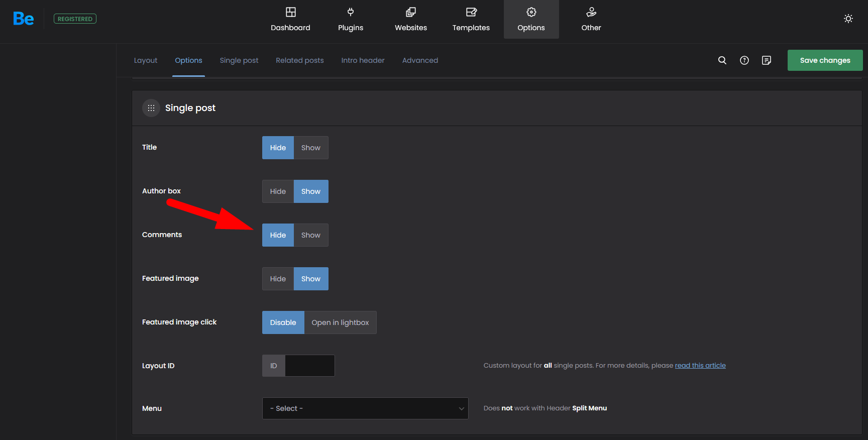868x440 pixels.
Task: Open the notes icon beside Save changes
Action: coord(766,60)
